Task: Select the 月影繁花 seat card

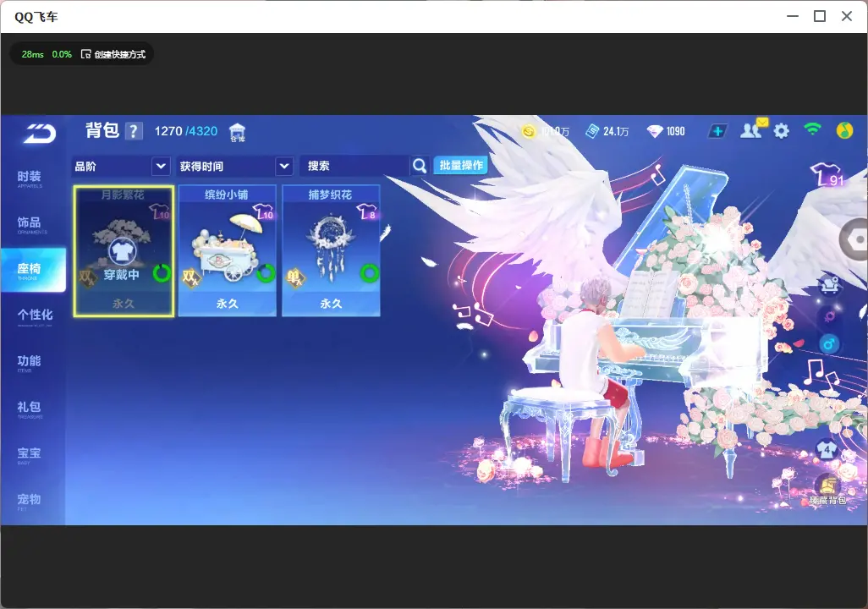Action: pyautogui.click(x=124, y=251)
